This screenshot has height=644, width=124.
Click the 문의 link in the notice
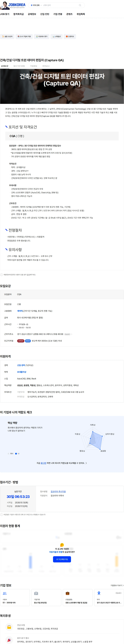[x=28, y=275]
